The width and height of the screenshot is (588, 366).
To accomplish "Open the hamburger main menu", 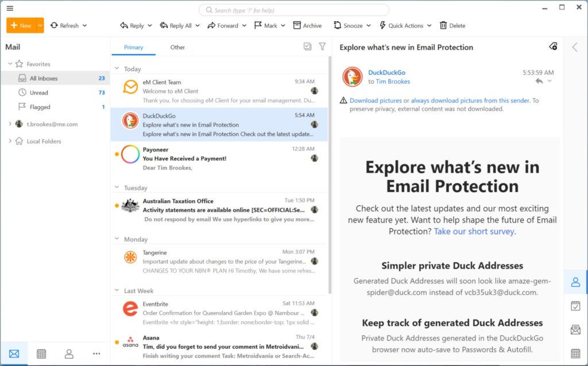I will 10,8.
